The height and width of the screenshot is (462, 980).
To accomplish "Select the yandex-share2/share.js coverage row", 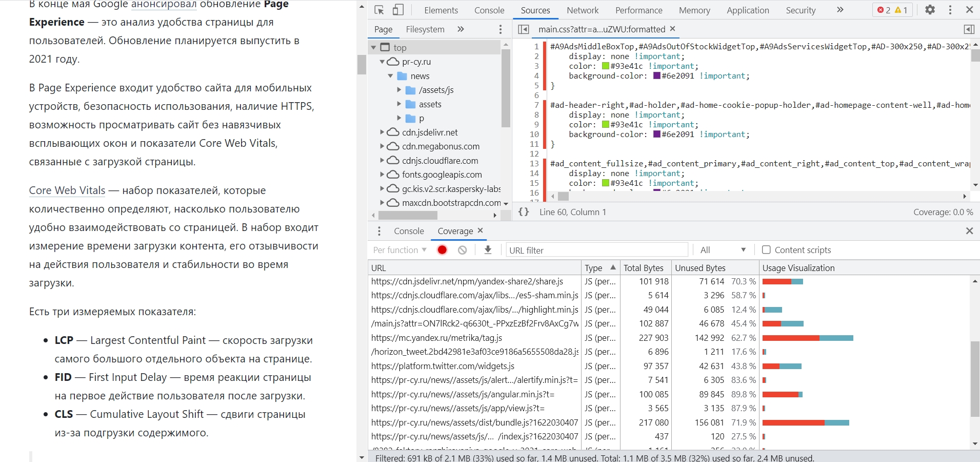I will pos(669,281).
